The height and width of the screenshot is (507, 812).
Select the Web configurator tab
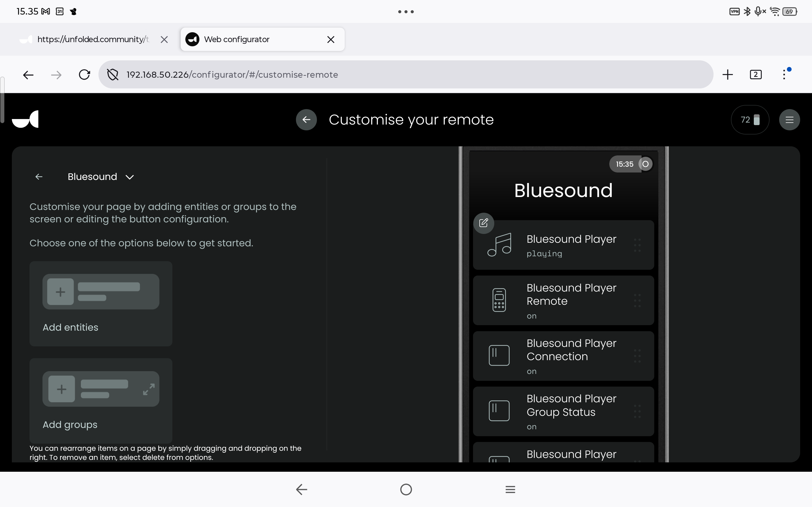coord(262,39)
